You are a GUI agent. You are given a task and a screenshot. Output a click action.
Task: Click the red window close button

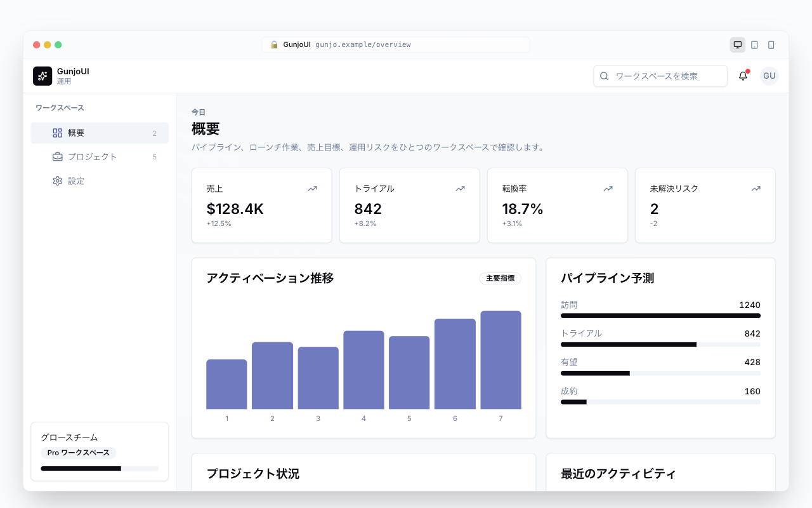click(37, 44)
